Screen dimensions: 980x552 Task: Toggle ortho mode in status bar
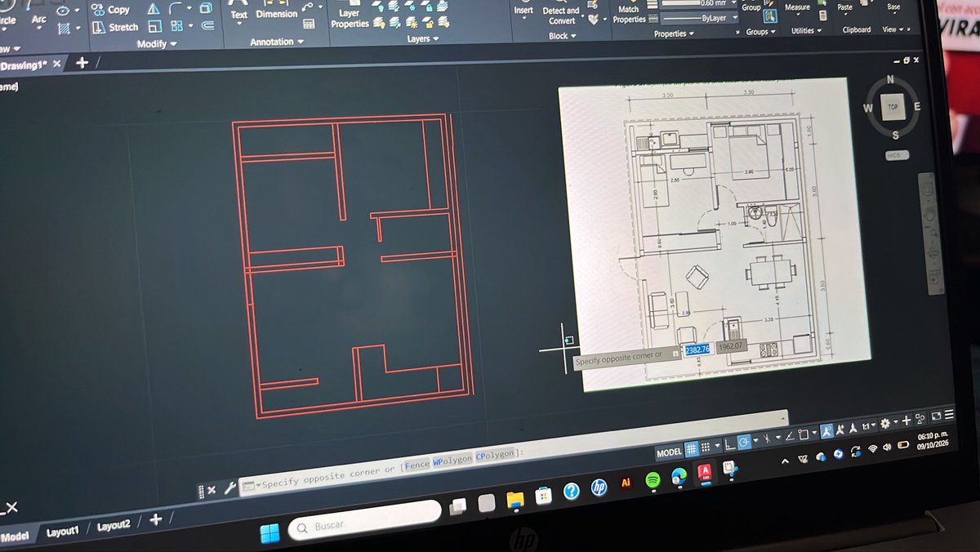pyautogui.click(x=729, y=443)
